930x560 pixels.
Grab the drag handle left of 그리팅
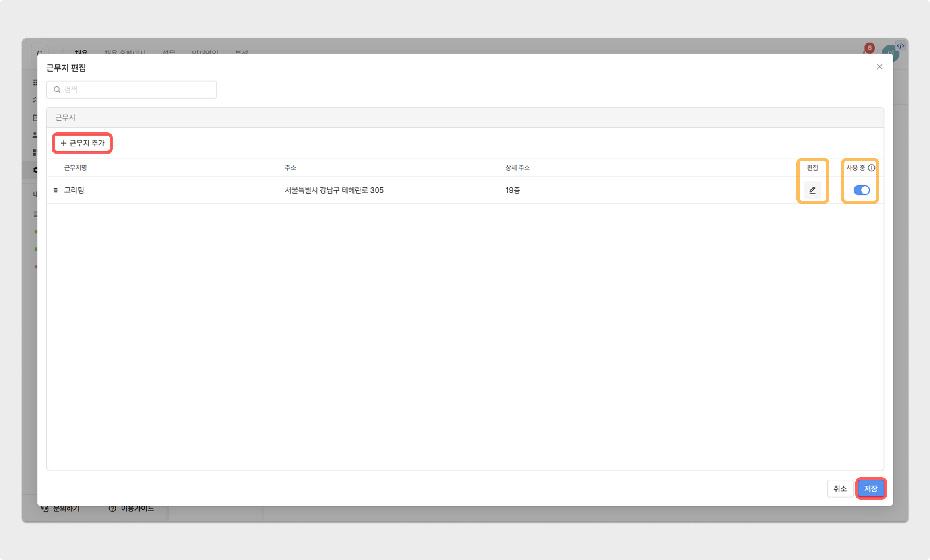point(56,190)
